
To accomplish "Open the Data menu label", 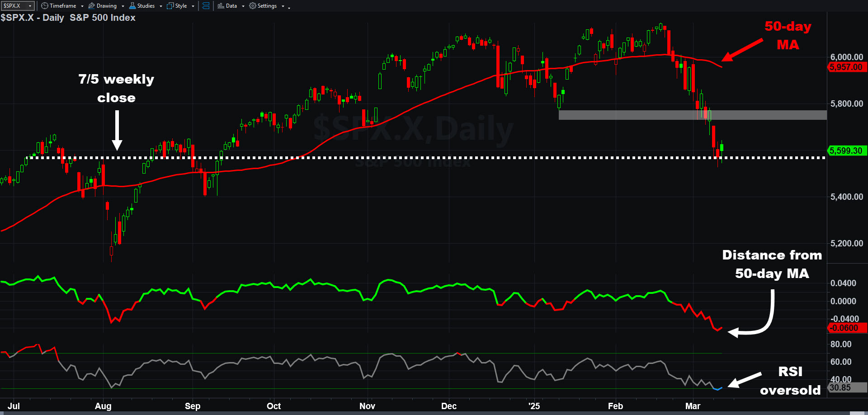I will tap(231, 6).
